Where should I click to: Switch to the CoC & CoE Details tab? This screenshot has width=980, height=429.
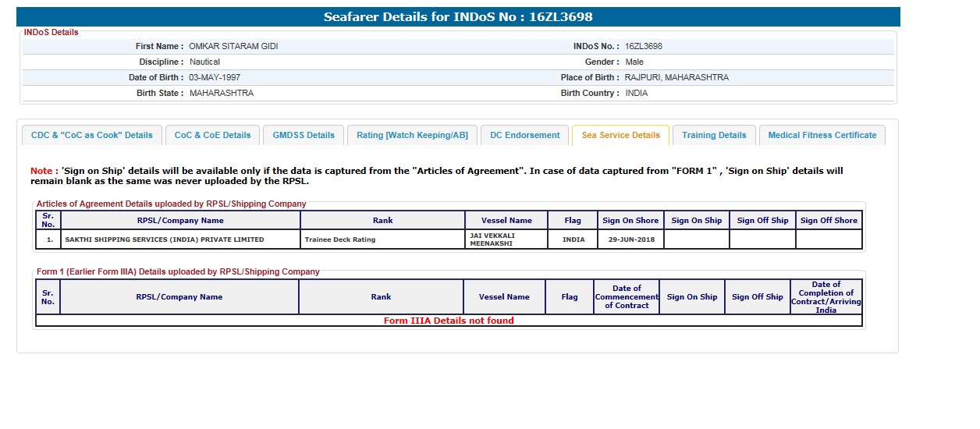pyautogui.click(x=212, y=135)
